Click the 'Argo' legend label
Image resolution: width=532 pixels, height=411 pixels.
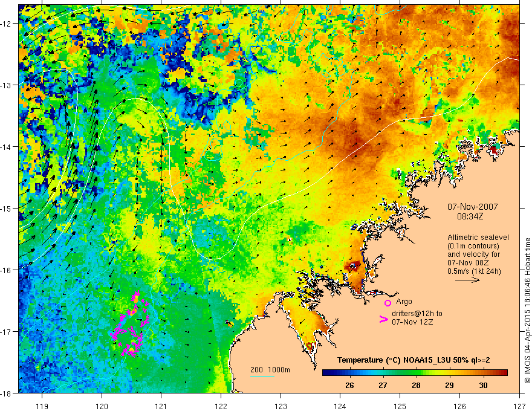coord(404,302)
